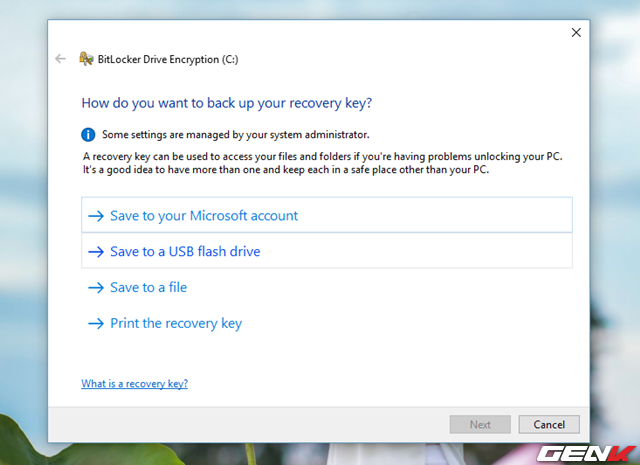Close the BitLocker Drive Encryption dialog
640x465 pixels.
coord(576,33)
